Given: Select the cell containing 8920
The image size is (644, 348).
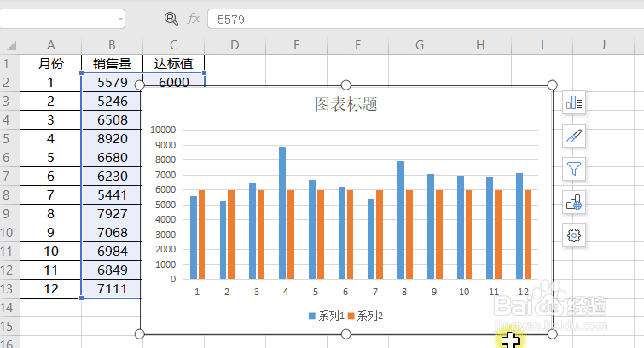Looking at the screenshot, I should coord(112,139).
